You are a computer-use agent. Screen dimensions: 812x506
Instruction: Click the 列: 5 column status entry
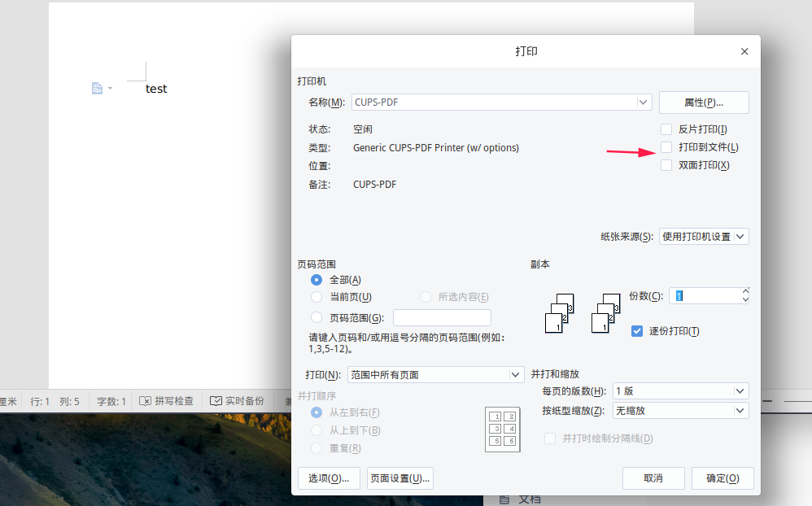(69, 401)
